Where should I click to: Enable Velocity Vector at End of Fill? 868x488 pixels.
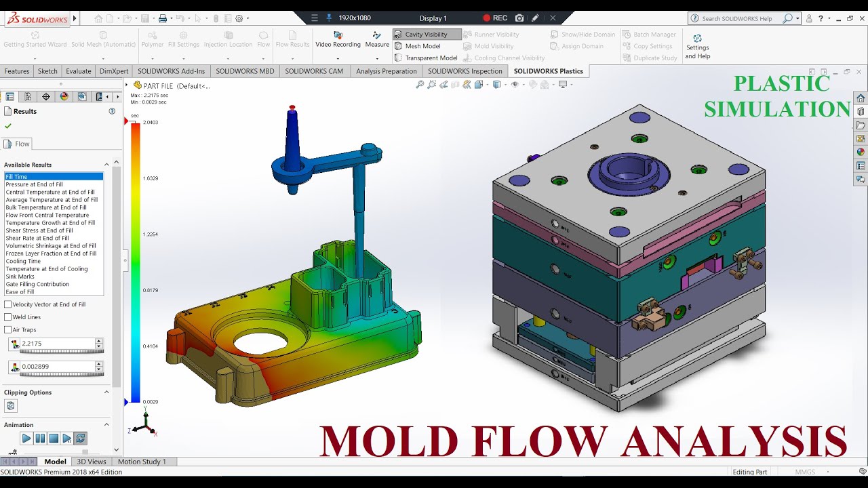8,304
